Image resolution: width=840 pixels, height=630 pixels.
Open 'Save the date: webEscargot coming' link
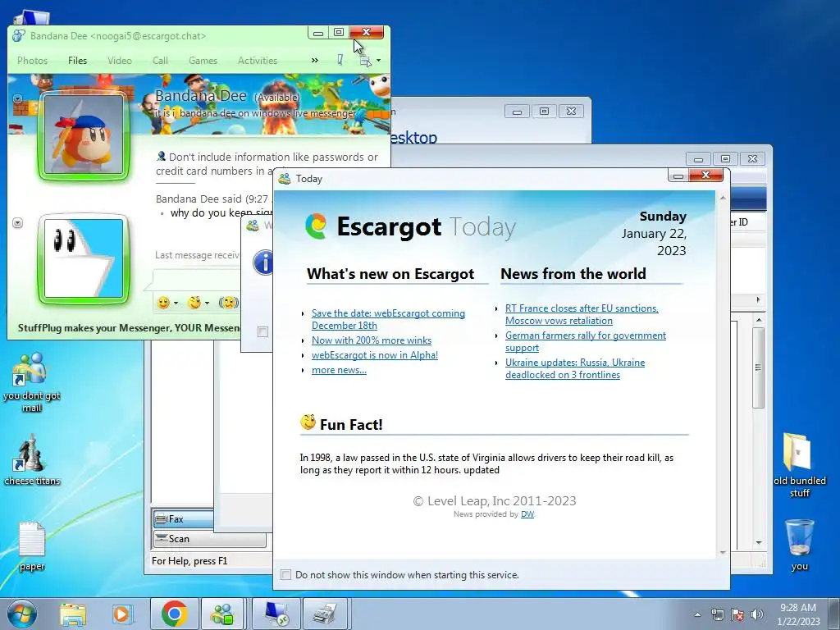click(x=388, y=319)
